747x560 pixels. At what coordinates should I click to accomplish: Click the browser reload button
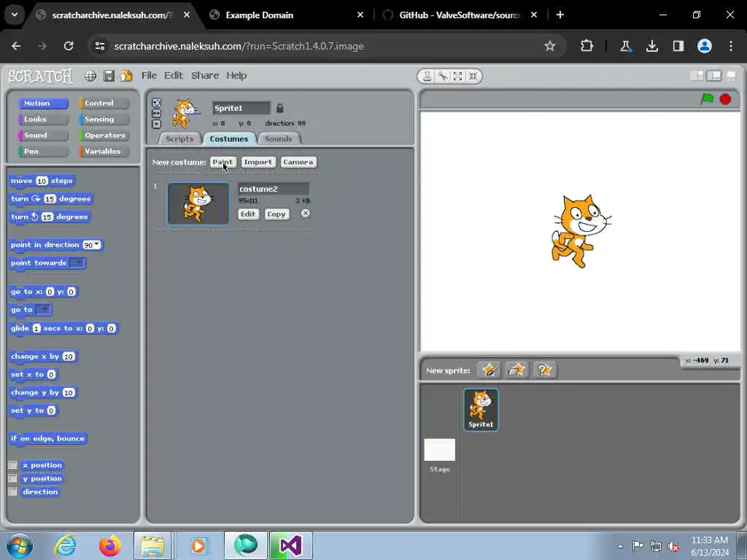click(69, 46)
